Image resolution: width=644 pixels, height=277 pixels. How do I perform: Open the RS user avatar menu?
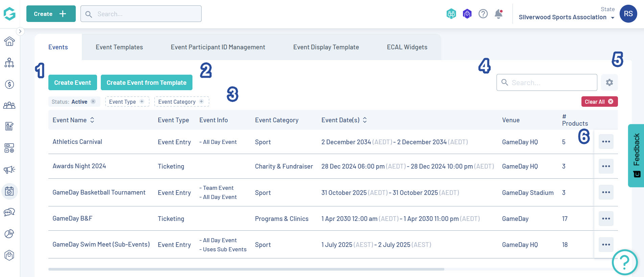tap(628, 14)
